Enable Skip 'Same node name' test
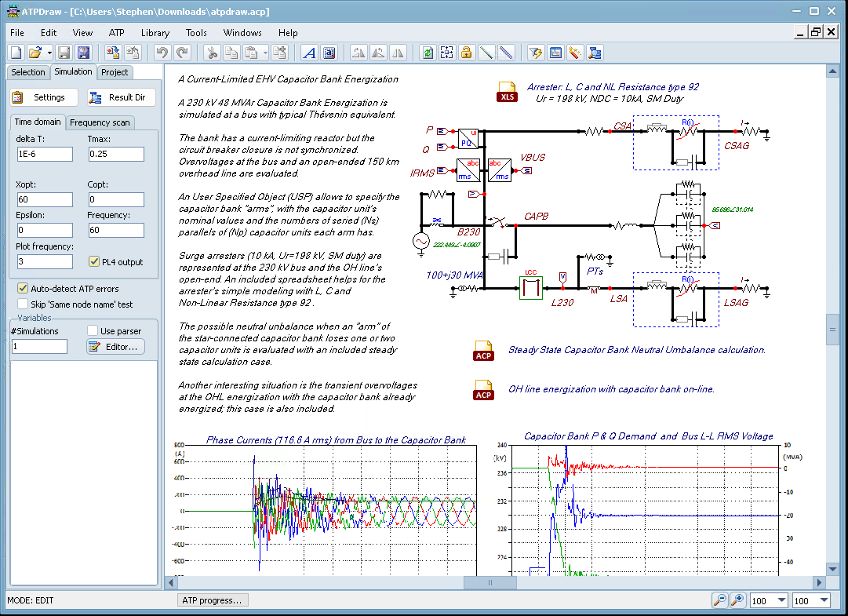Image resolution: width=848 pixels, height=616 pixels. (23, 304)
